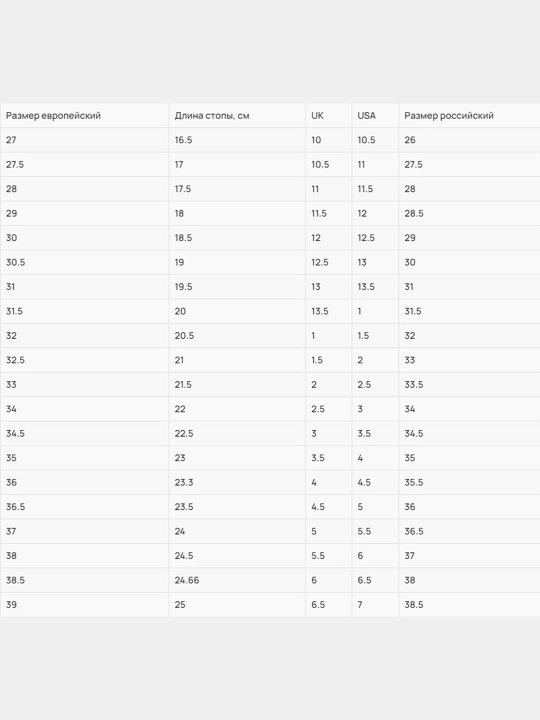Select European size 32.5 cell

coord(84,360)
